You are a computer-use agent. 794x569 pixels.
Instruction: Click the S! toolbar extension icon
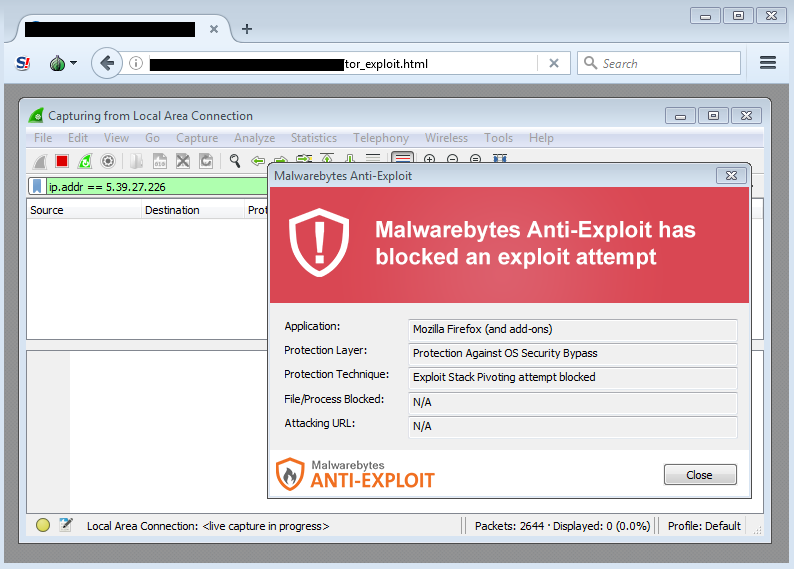[23, 63]
